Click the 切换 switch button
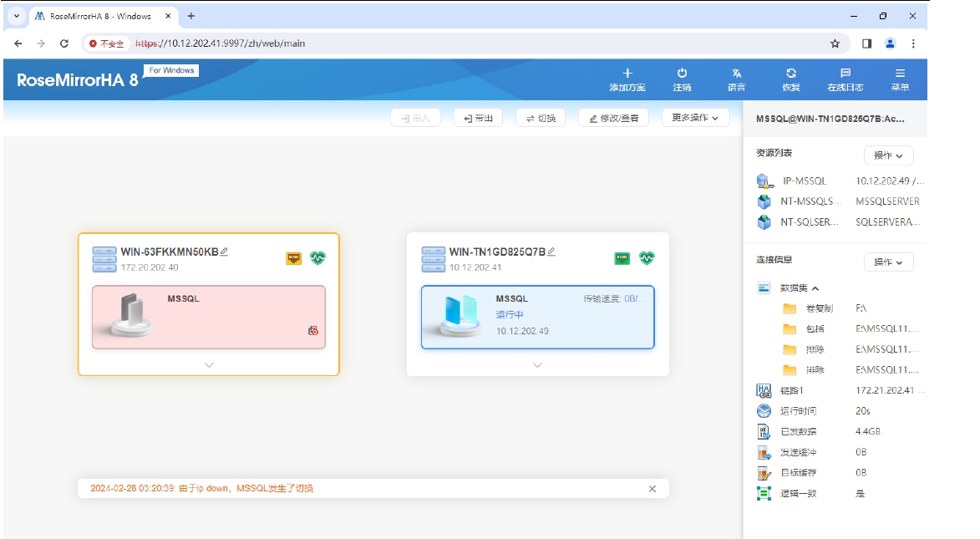The width and height of the screenshot is (980, 539). [x=541, y=118]
